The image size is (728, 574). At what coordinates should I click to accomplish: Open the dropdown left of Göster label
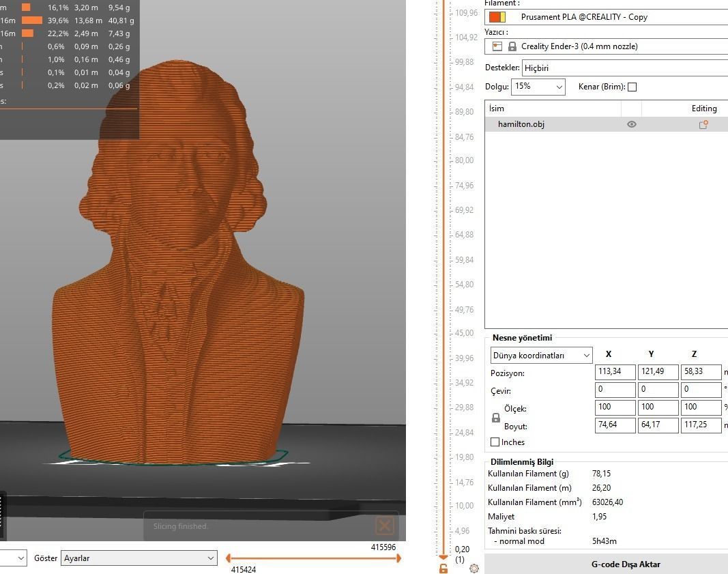tap(12, 558)
